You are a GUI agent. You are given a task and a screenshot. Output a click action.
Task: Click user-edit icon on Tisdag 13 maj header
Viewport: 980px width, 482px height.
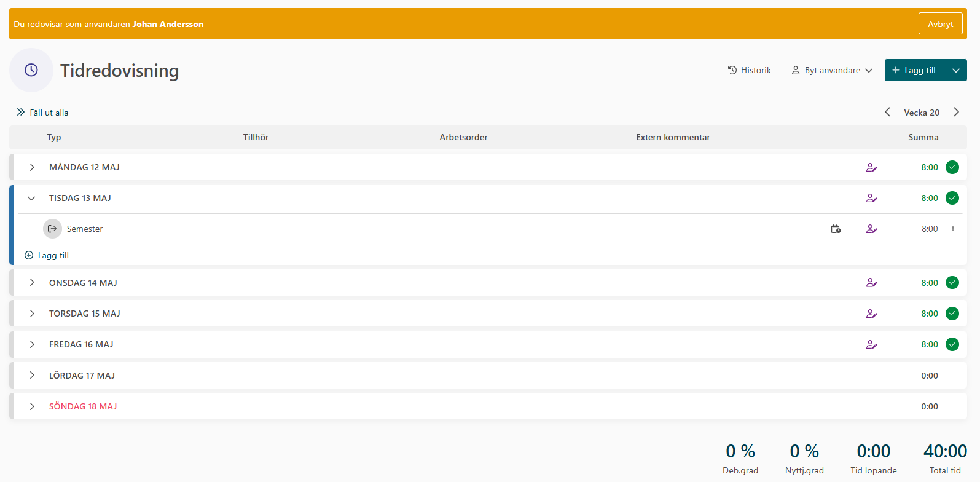[871, 198]
